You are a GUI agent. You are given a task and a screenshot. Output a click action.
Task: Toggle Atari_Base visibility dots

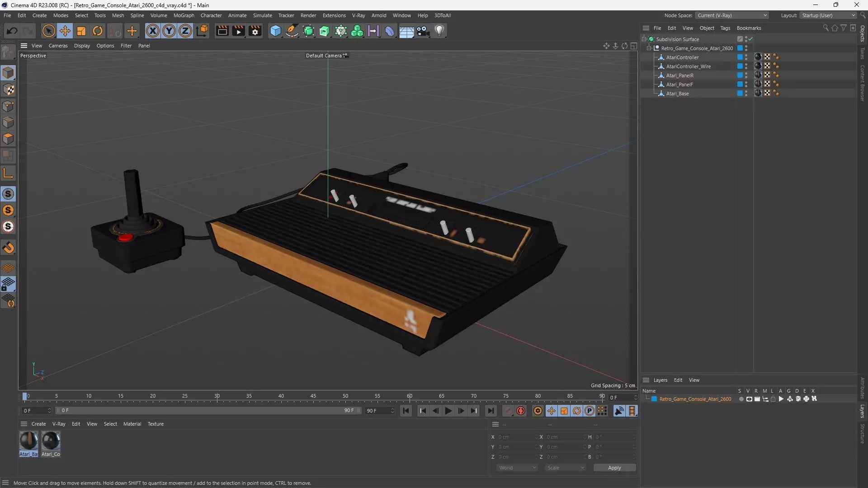[746, 94]
